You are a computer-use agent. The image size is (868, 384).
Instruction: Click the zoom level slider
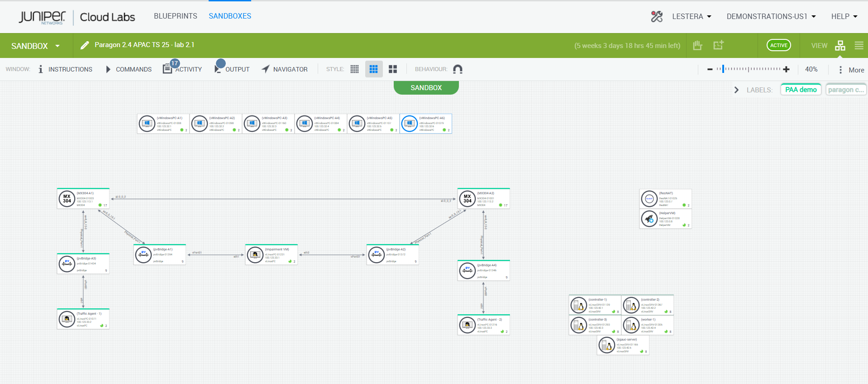point(749,69)
